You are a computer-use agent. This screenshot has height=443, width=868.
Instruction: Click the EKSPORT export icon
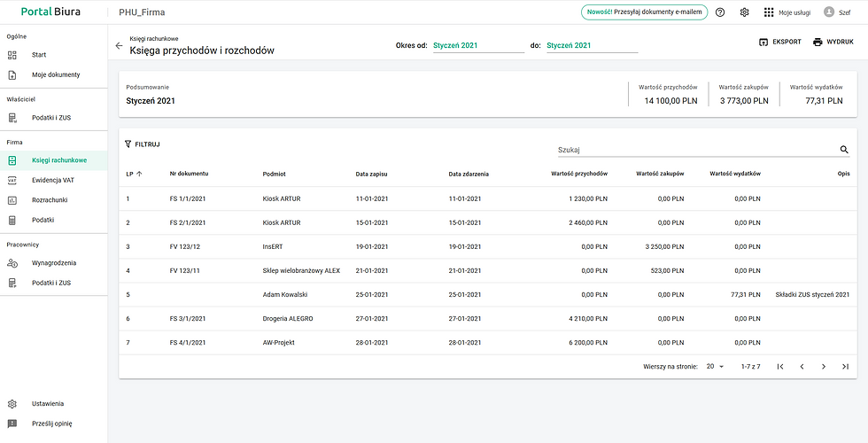point(763,42)
